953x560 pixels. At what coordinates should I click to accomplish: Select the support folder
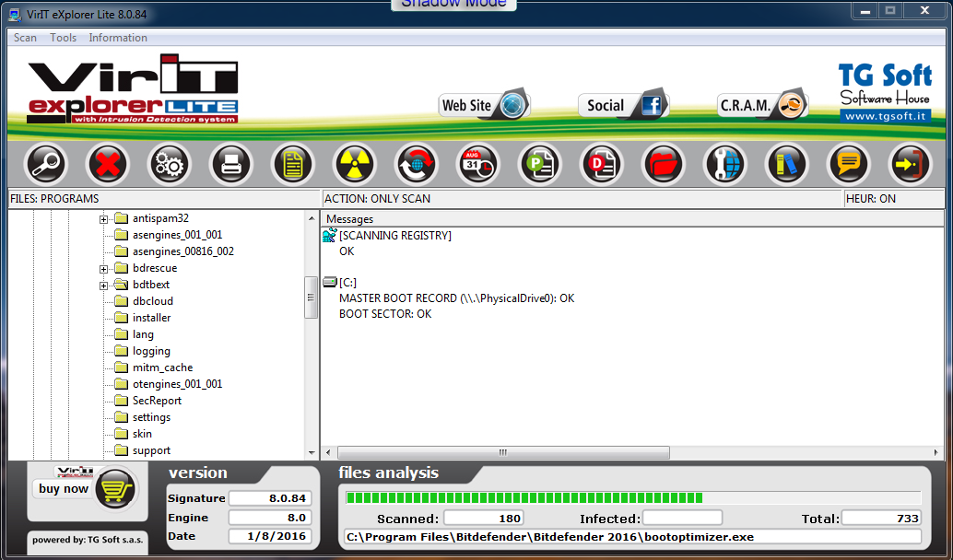tap(151, 450)
